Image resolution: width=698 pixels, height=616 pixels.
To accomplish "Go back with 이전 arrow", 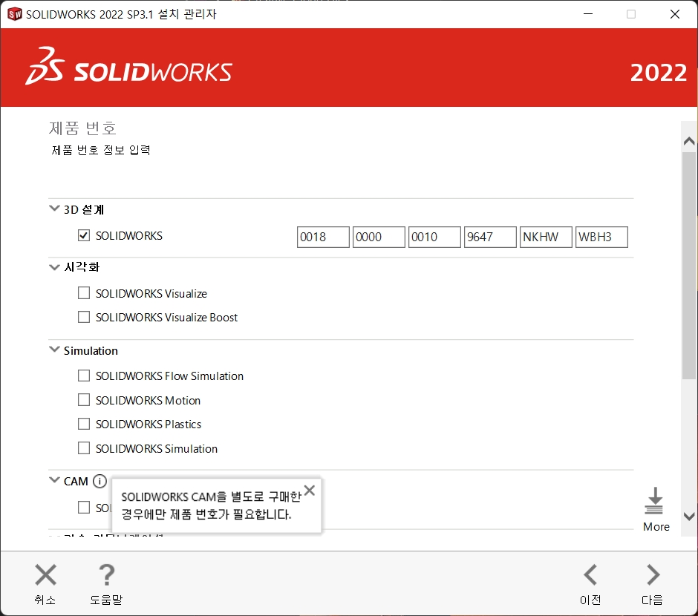I will click(x=590, y=574).
